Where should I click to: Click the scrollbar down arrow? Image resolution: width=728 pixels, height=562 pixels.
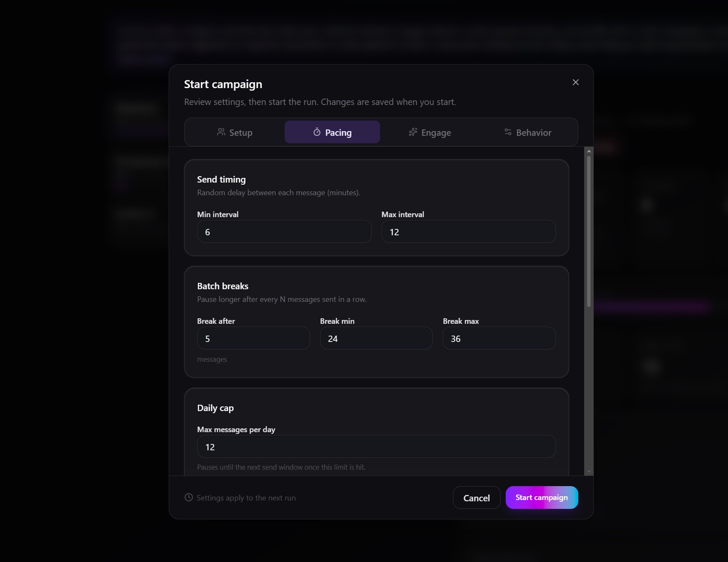tap(589, 471)
